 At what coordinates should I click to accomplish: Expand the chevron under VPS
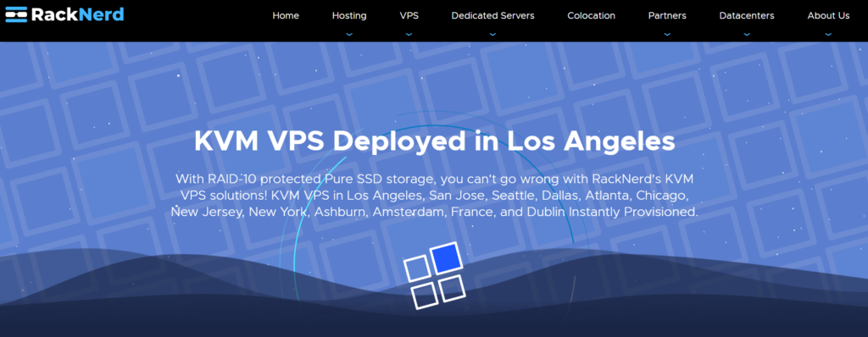(409, 35)
